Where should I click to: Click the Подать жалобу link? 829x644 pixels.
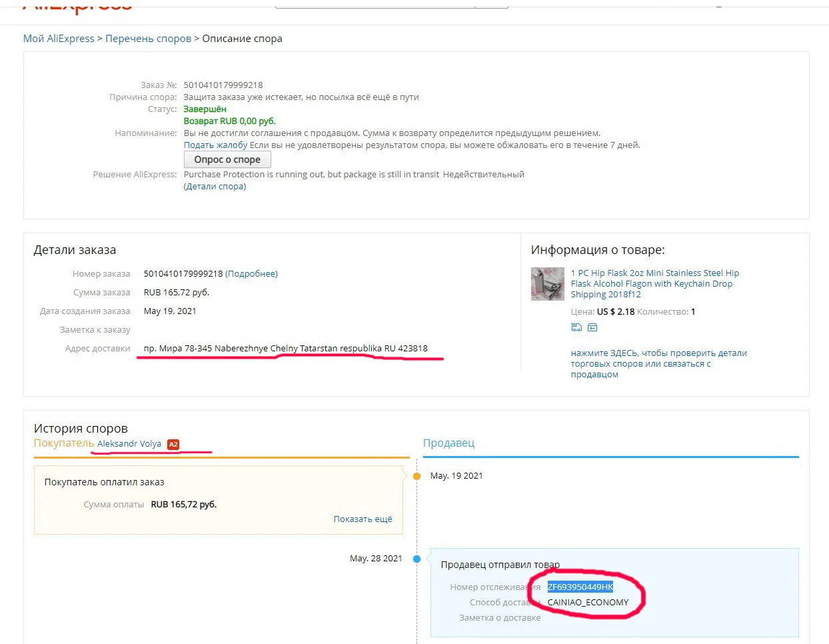point(215,145)
